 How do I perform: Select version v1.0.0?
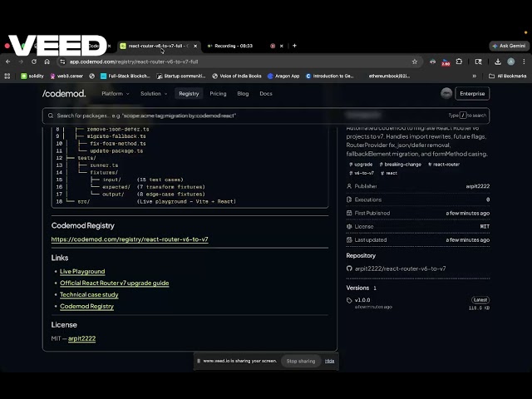click(362, 300)
